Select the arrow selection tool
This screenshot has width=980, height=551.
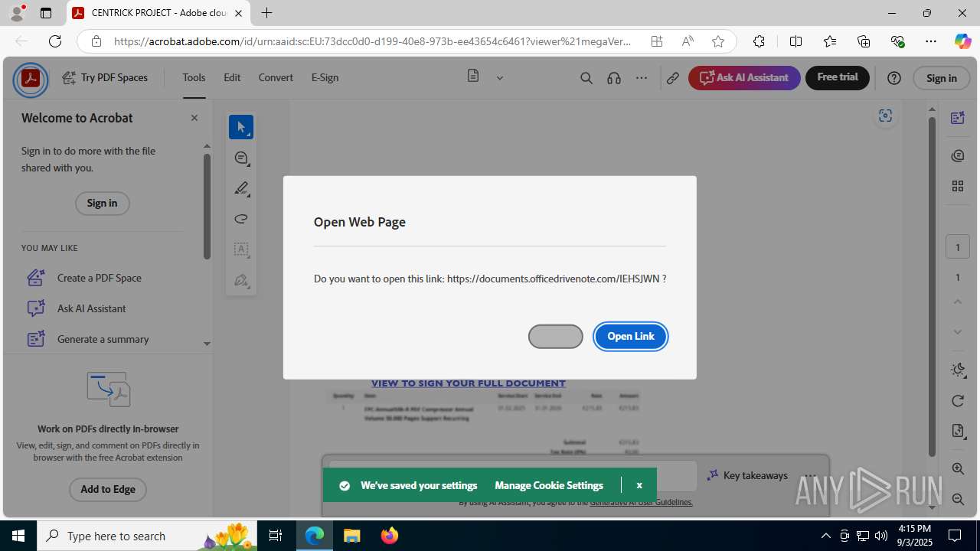[241, 127]
